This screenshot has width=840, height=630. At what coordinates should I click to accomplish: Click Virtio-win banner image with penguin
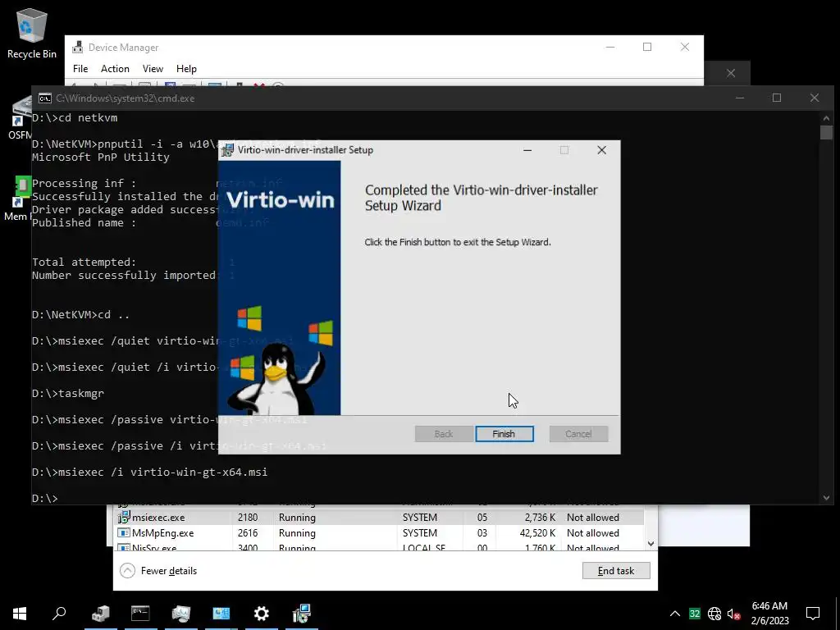tap(279, 288)
